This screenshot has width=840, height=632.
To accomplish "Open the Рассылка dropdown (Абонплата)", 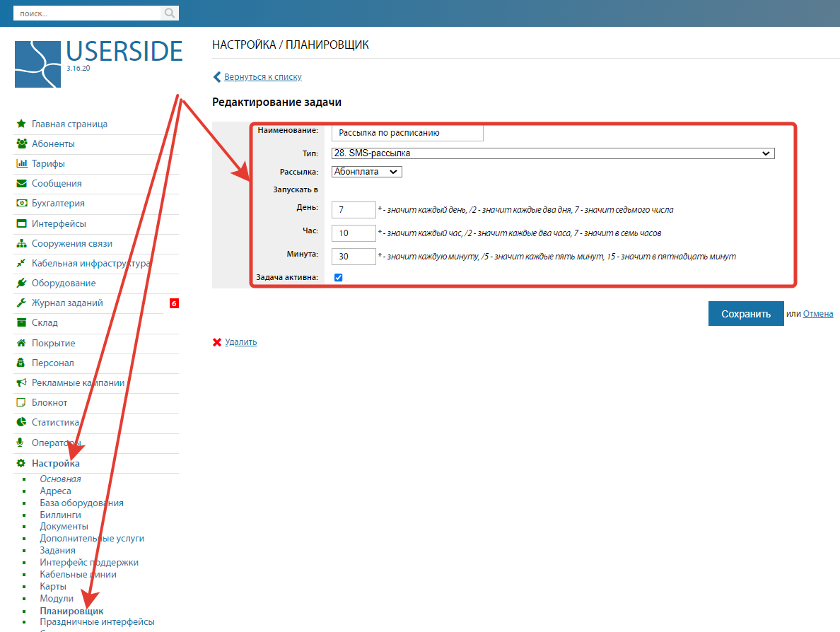I will (366, 171).
